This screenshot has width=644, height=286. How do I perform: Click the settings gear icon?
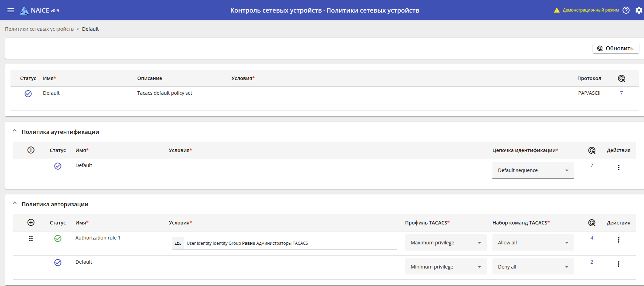(x=639, y=10)
